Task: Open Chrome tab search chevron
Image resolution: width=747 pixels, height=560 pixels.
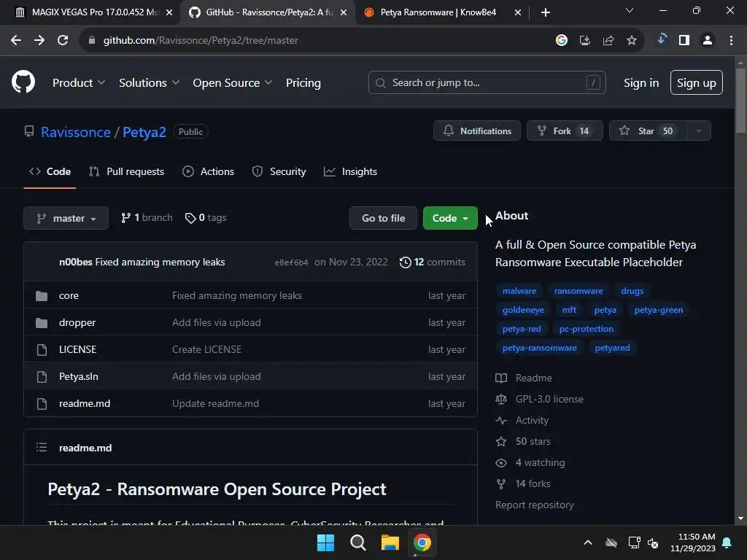Action: tap(630, 10)
